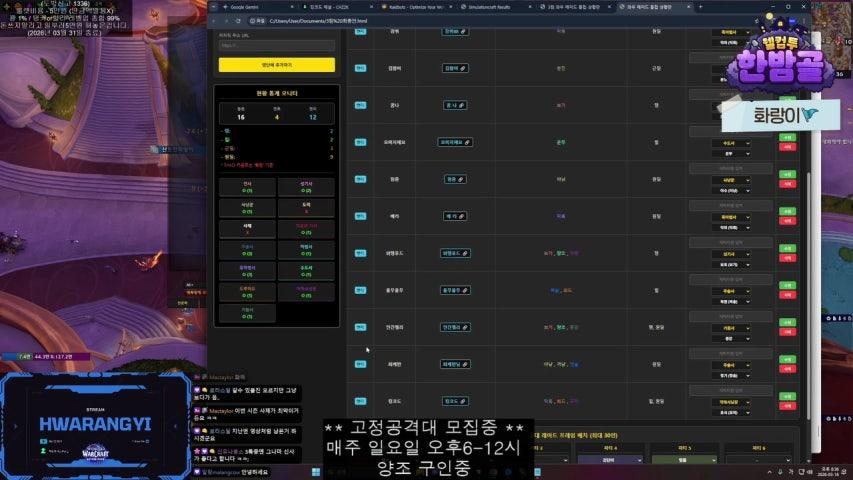Close the Google Gemini tab

(x=292, y=7)
